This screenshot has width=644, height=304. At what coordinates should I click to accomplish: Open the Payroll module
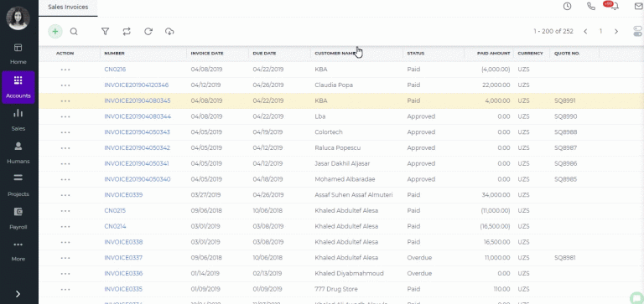pos(18,219)
